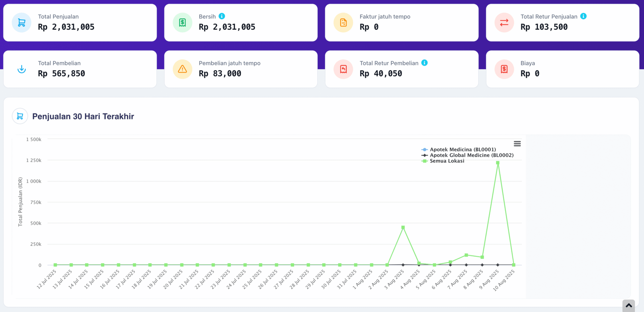This screenshot has width=644, height=312.
Task: Click info icon beside Total Retur Penjualan
Action: 583,16
